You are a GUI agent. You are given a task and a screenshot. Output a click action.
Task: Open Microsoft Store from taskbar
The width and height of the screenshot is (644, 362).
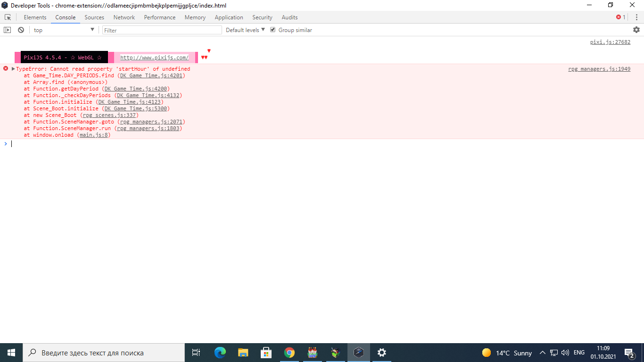(x=266, y=353)
